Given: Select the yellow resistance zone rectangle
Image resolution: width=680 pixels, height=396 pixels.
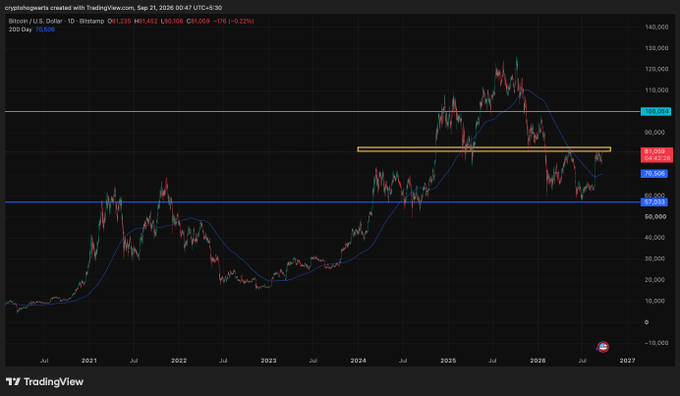Looking at the screenshot, I should 484,149.
